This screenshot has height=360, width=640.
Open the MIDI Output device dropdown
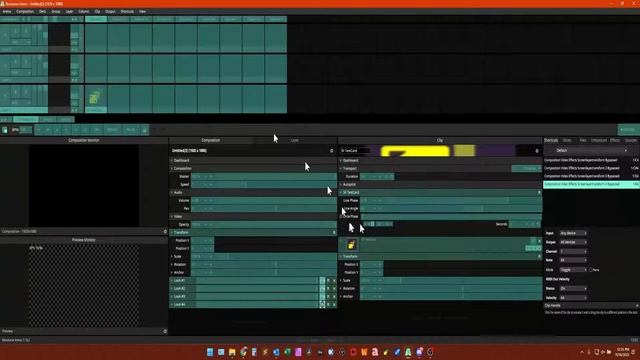click(573, 242)
